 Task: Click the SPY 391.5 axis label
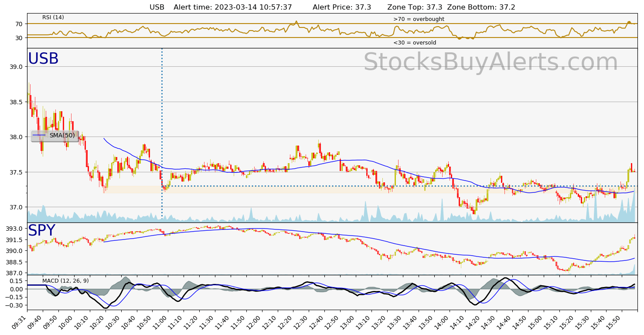[x=15, y=240]
